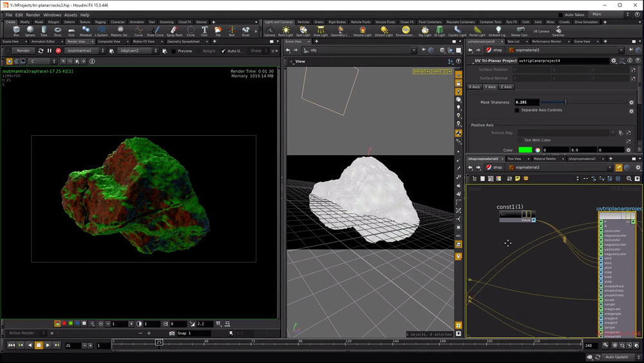This screenshot has width=644, height=363.
Task: Play the timeline forward
Action: 48,346
